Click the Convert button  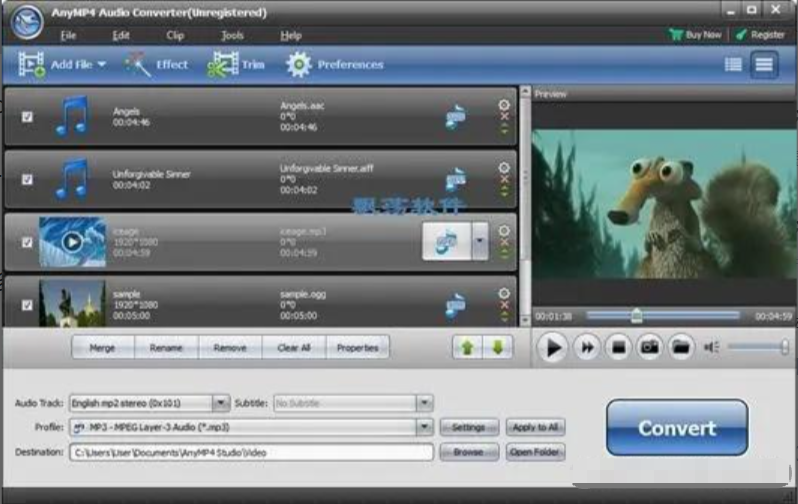(x=677, y=428)
